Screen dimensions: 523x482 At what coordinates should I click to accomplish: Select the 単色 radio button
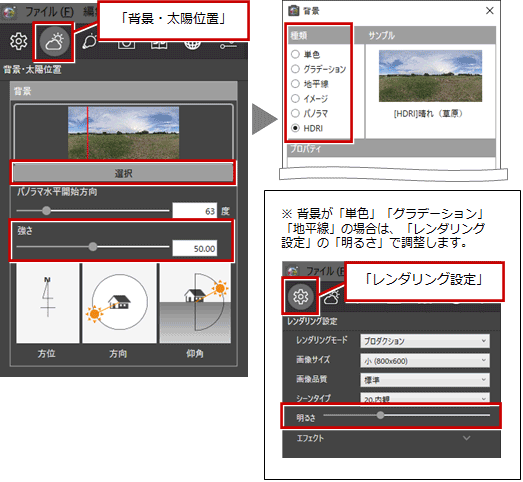tap(295, 54)
